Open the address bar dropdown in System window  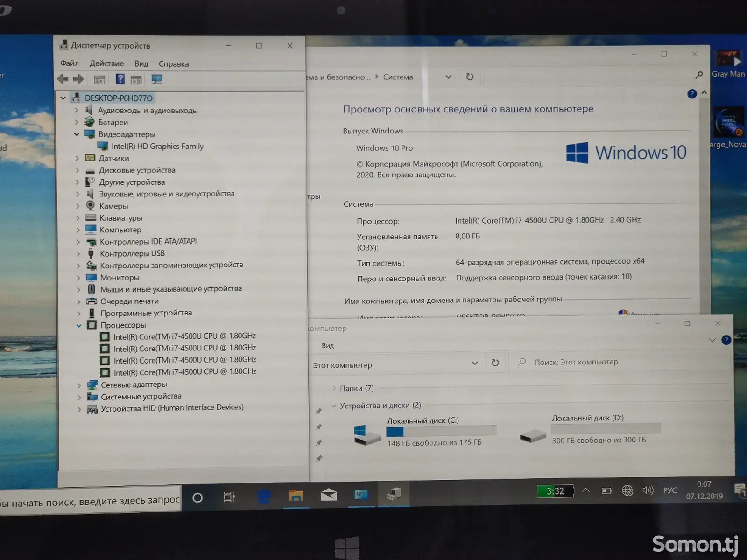click(x=448, y=77)
